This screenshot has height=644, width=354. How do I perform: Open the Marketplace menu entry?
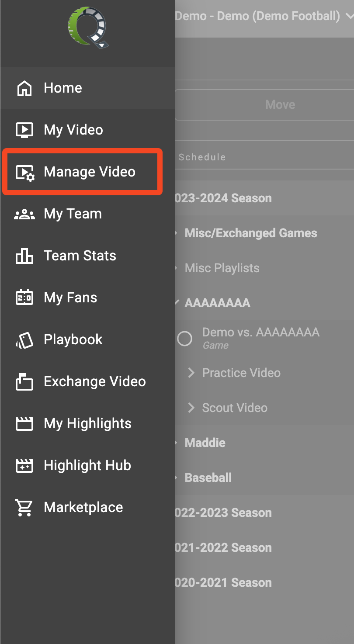tap(87, 507)
